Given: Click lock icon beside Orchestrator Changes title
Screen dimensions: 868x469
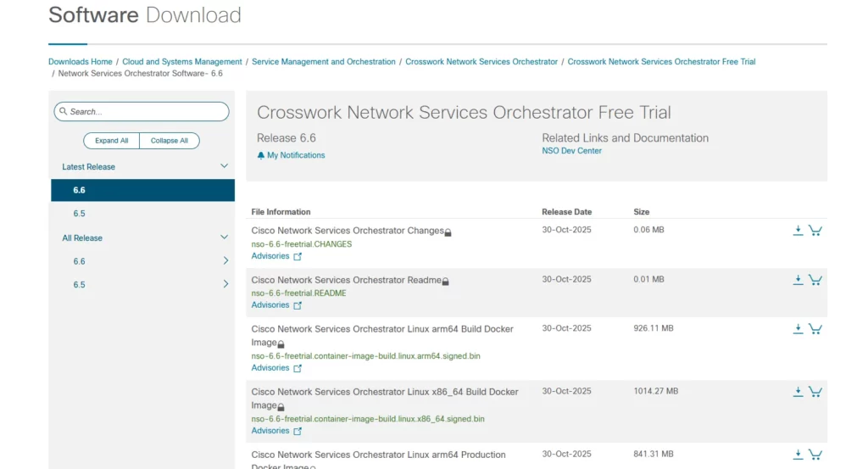Looking at the screenshot, I should (x=448, y=232).
